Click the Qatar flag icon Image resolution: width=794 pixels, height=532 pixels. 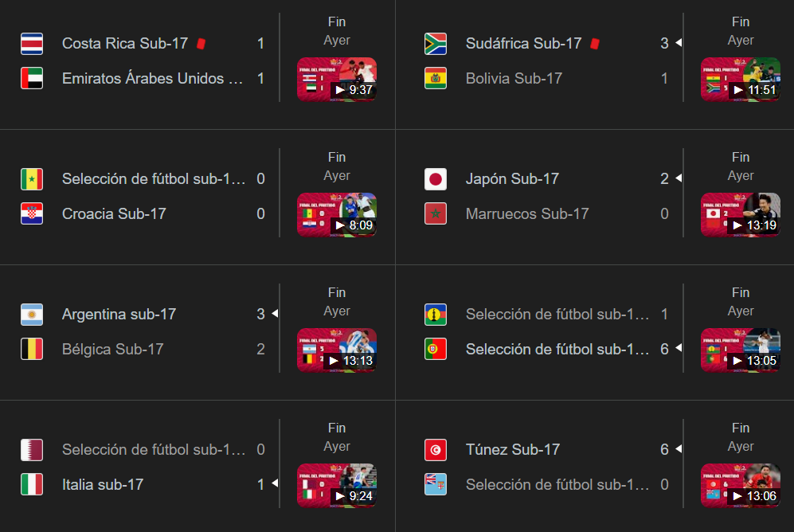[32, 450]
